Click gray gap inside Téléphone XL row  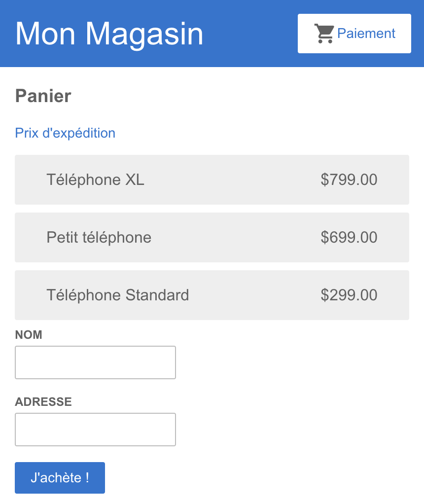point(231,180)
